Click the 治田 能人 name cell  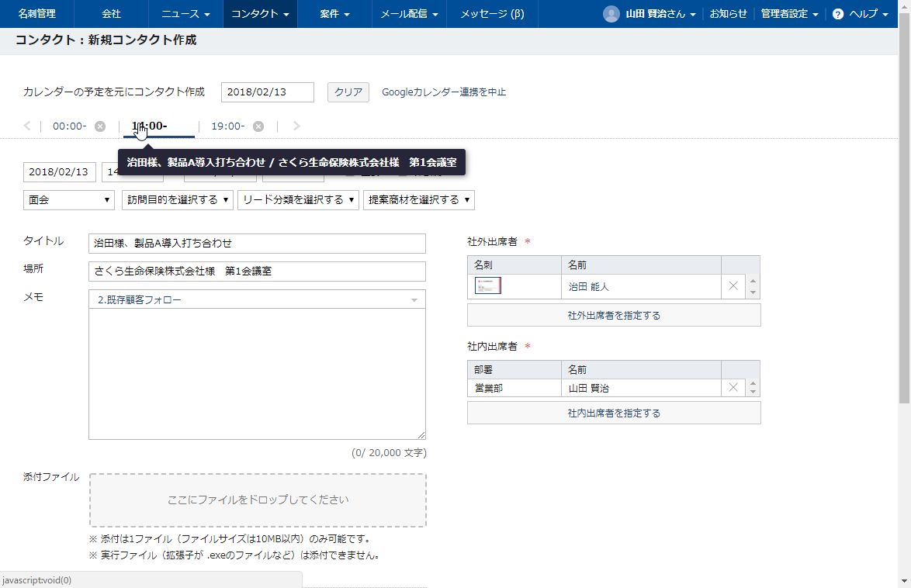641,286
